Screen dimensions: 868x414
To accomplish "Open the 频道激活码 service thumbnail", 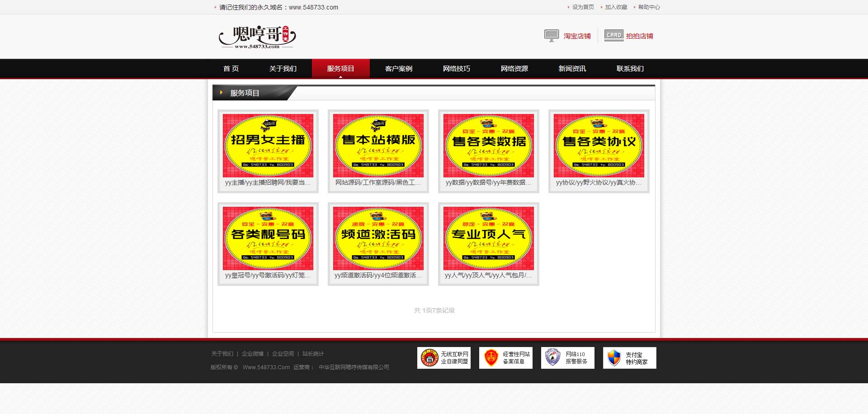I will [x=378, y=238].
